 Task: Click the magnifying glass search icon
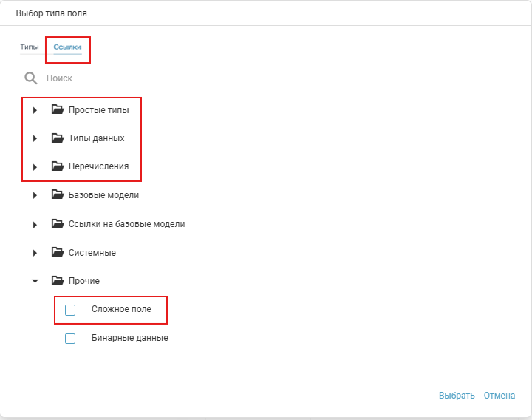[x=30, y=78]
